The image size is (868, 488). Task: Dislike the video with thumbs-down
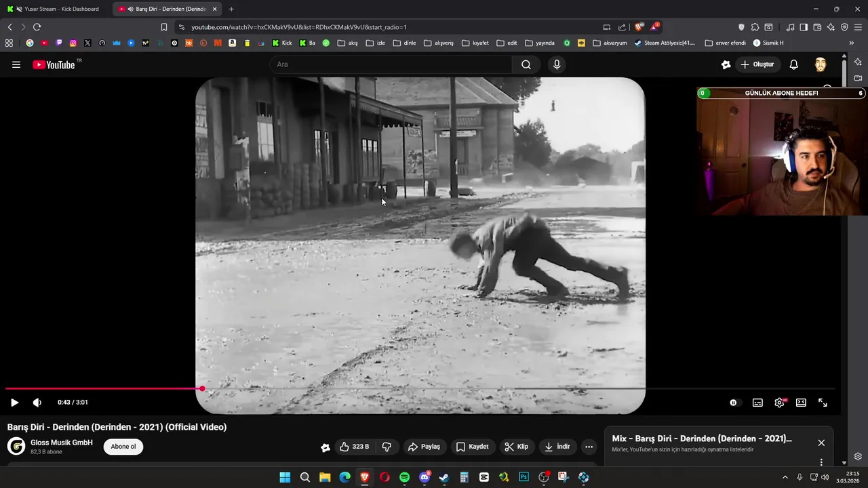coord(387,447)
